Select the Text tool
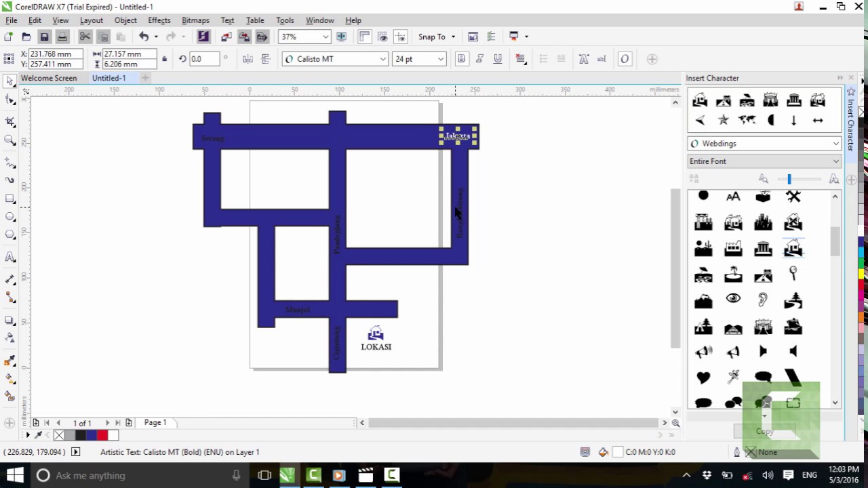 (9, 257)
